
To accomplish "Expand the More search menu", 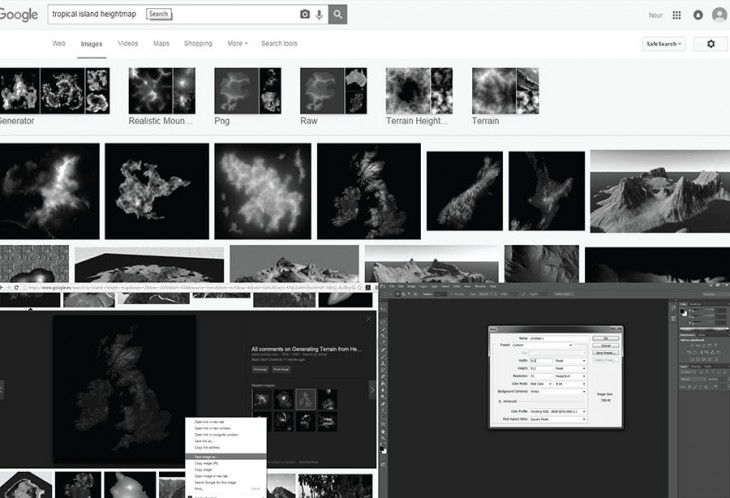I will point(236,44).
